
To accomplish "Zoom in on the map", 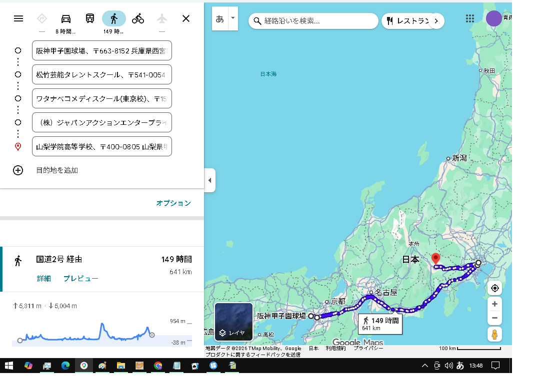I will click(494, 304).
